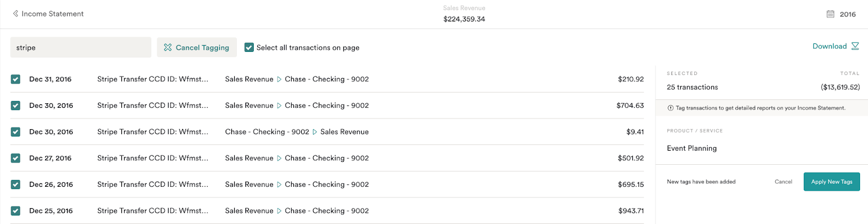Click the back chevron beside Income Statement
This screenshot has width=868, height=224.
coord(15,14)
